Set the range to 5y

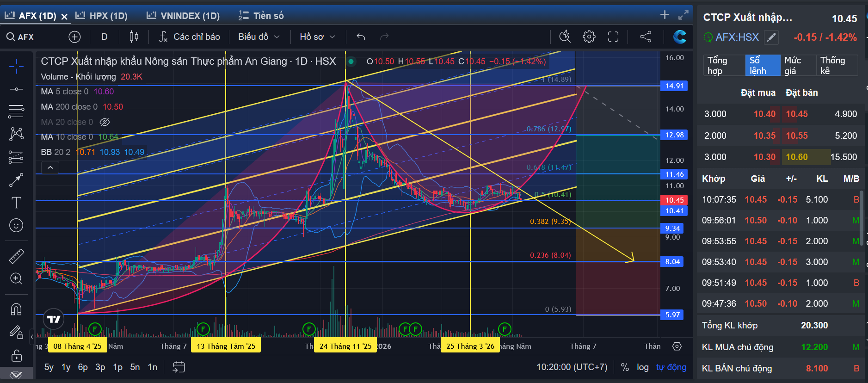click(x=49, y=367)
